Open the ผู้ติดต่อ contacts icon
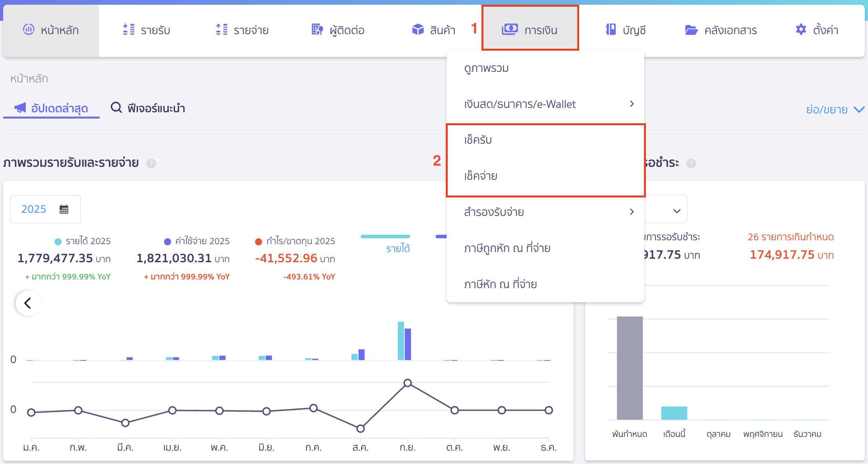The image size is (868, 464). point(317,29)
